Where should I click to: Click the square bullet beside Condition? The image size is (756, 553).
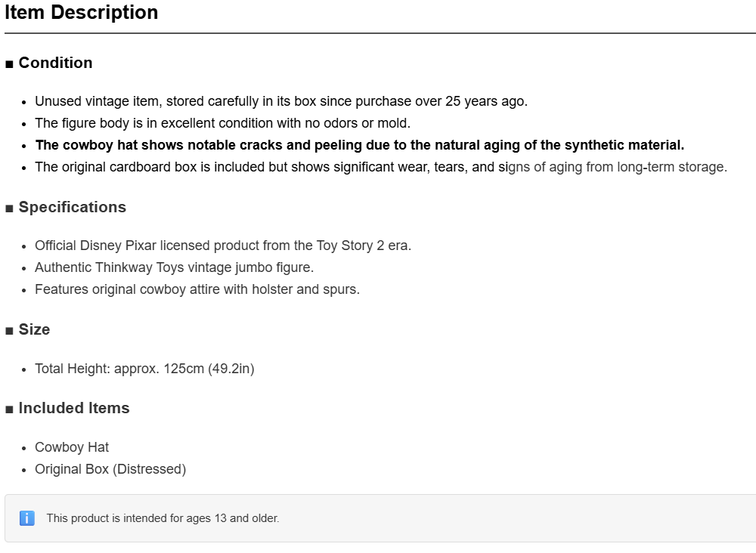pos(9,64)
